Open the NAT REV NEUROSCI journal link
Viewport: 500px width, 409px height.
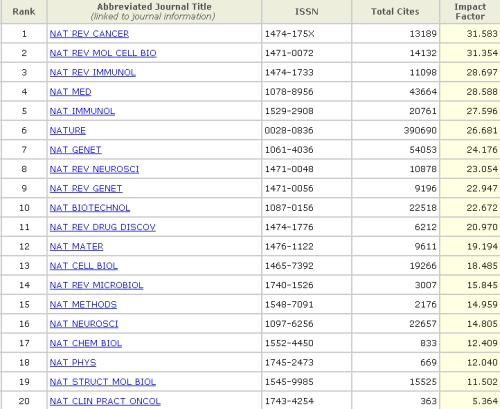[94, 169]
